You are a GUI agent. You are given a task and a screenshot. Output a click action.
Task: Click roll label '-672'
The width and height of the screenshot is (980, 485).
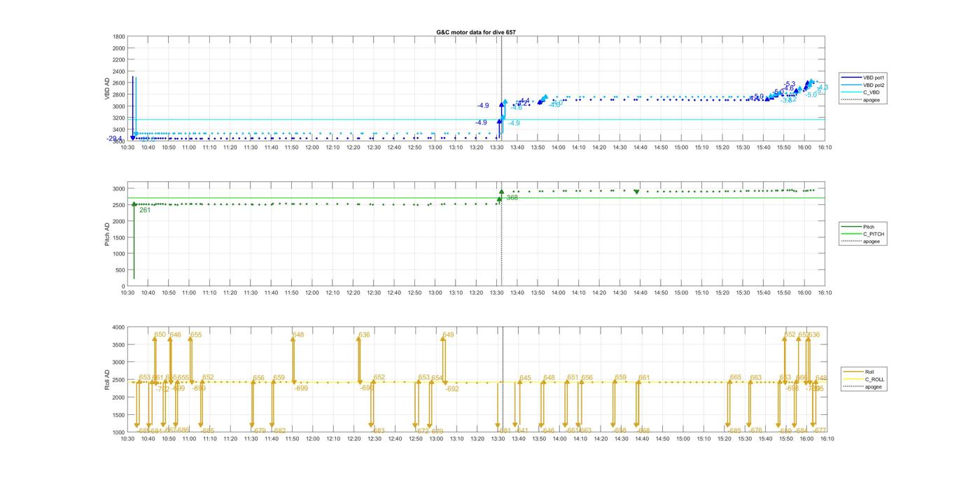pyautogui.click(x=422, y=430)
